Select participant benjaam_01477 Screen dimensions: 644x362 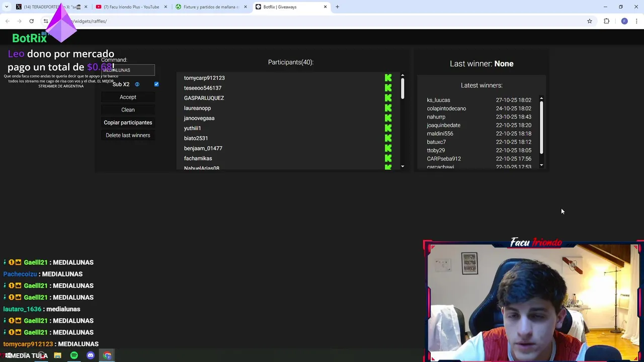point(203,148)
